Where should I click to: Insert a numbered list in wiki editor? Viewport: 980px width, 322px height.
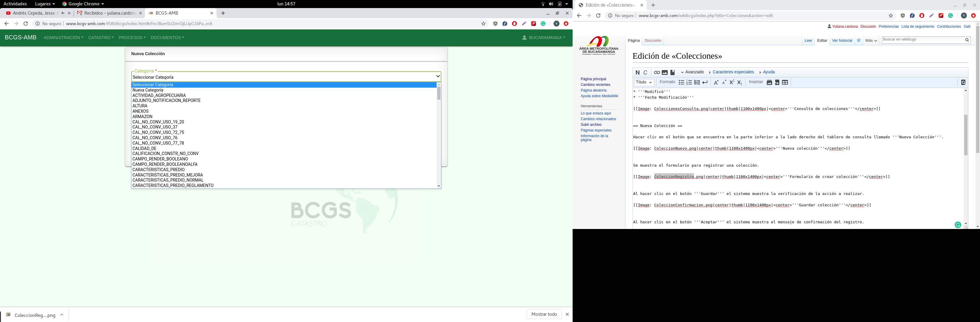click(x=689, y=83)
